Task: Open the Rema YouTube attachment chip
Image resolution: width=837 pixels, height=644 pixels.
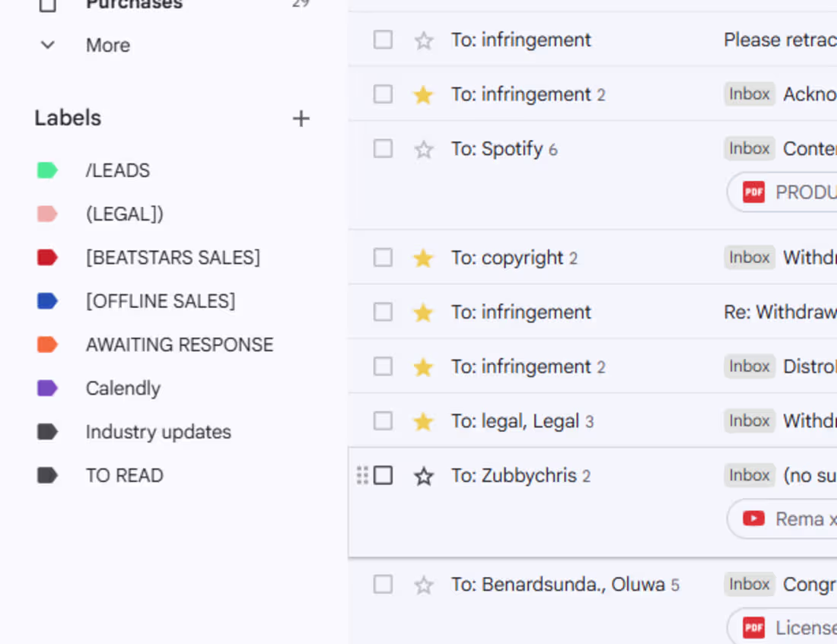Action: coord(782,519)
